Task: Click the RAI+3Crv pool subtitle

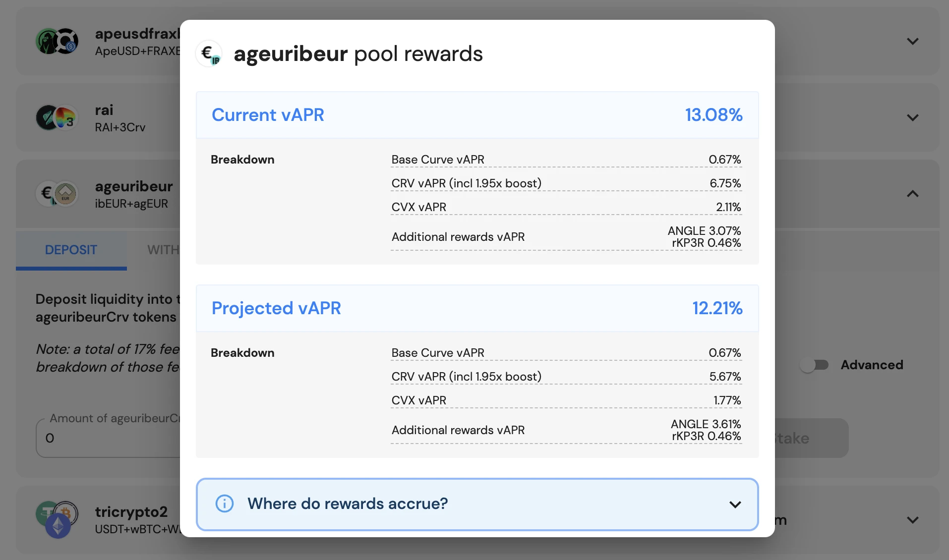Action: [x=120, y=127]
